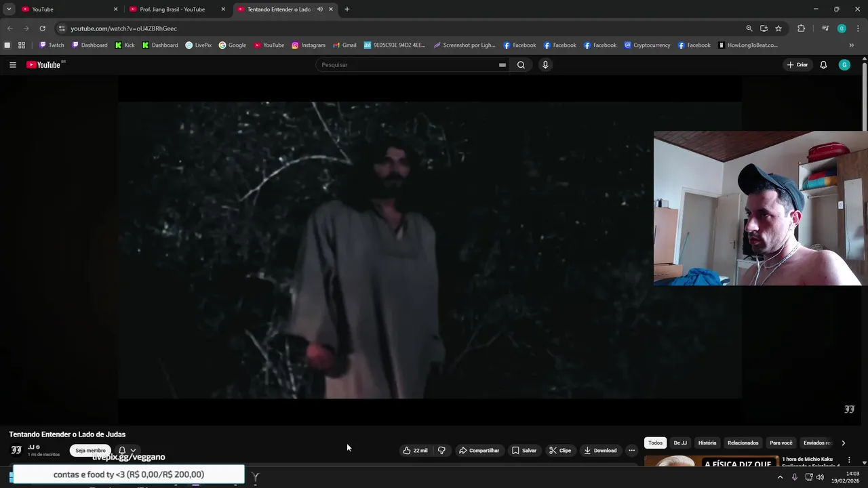Open the YouTube guide hamburger menu
The width and height of the screenshot is (868, 488).
click(x=13, y=65)
